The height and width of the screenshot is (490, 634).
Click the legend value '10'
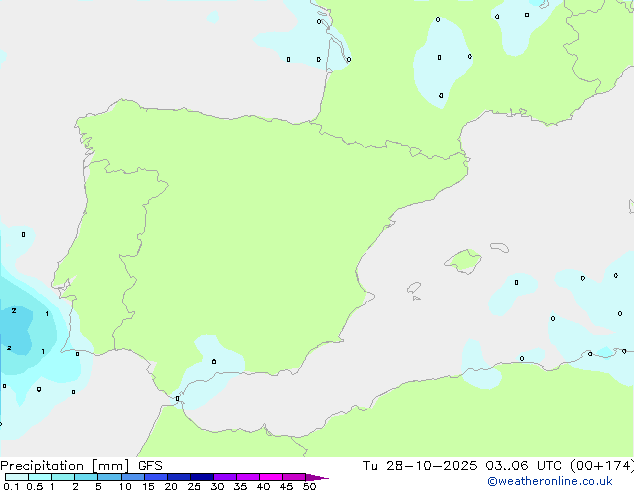click(125, 486)
